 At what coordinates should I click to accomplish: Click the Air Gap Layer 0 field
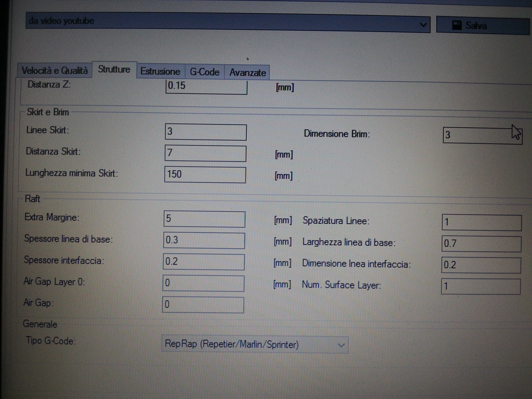(x=203, y=283)
